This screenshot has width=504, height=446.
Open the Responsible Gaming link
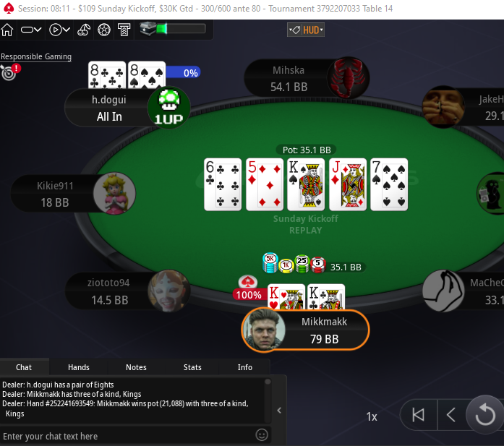[36, 56]
